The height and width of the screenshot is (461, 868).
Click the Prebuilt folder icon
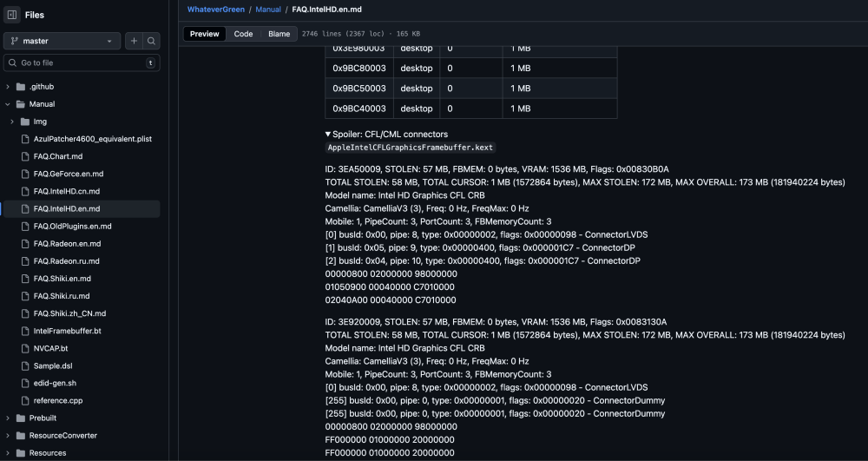[x=21, y=418]
